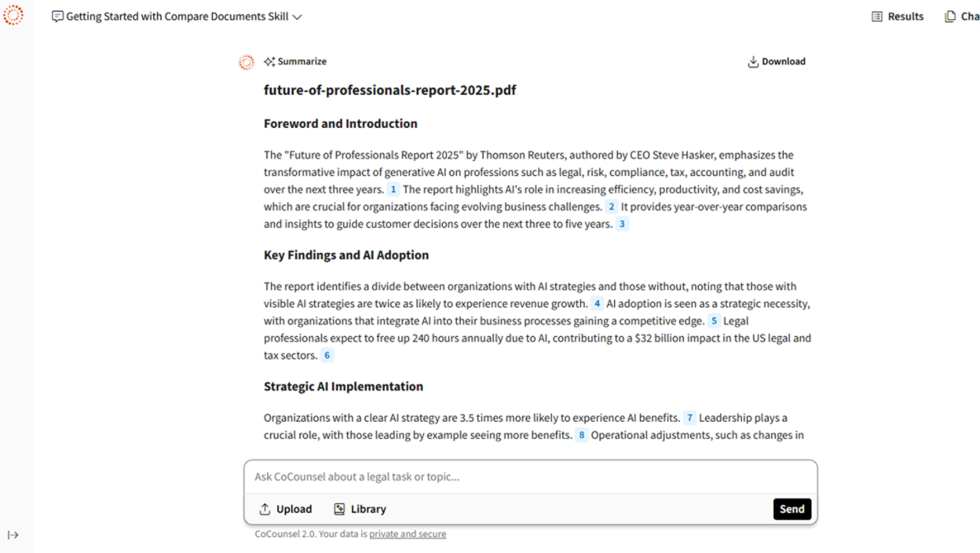This screenshot has height=553, width=980.
Task: Open citation reference 2
Action: [611, 207]
